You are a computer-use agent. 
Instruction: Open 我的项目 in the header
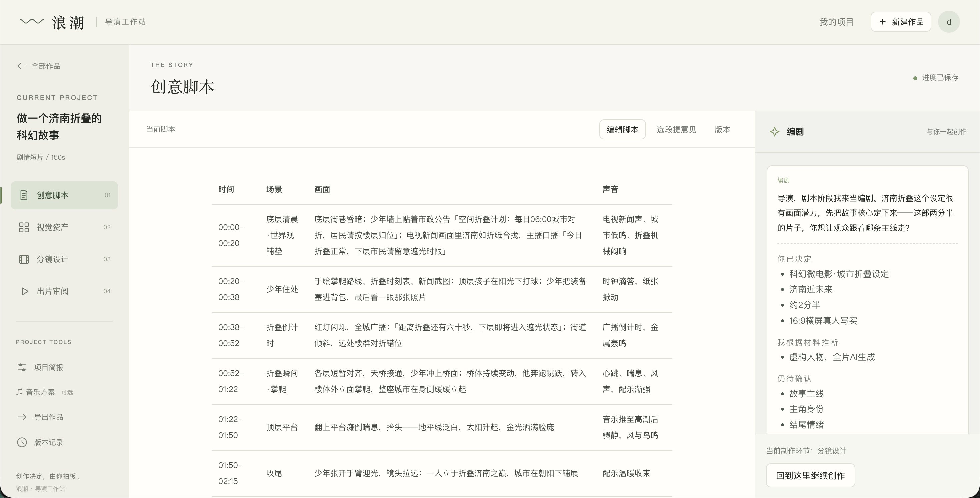pyautogui.click(x=836, y=22)
